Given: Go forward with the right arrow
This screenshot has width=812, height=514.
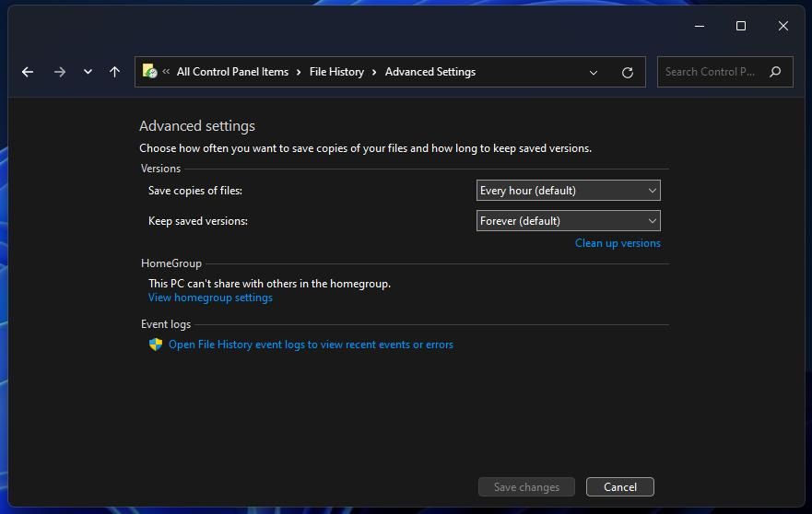Looking at the screenshot, I should pyautogui.click(x=60, y=72).
